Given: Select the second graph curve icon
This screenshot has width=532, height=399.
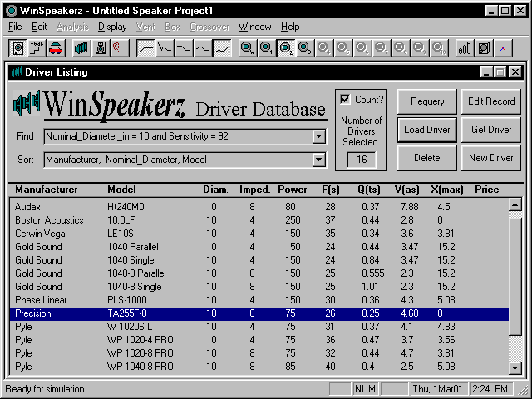Looking at the screenshot, I should tap(165, 48).
